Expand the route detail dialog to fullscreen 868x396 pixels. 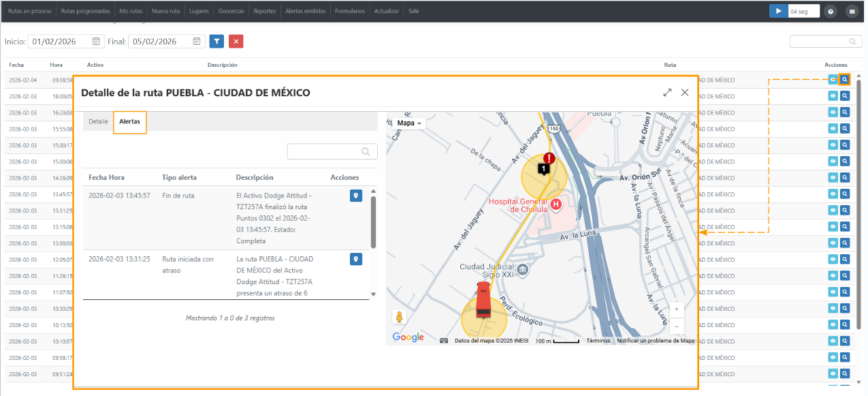[x=667, y=93]
